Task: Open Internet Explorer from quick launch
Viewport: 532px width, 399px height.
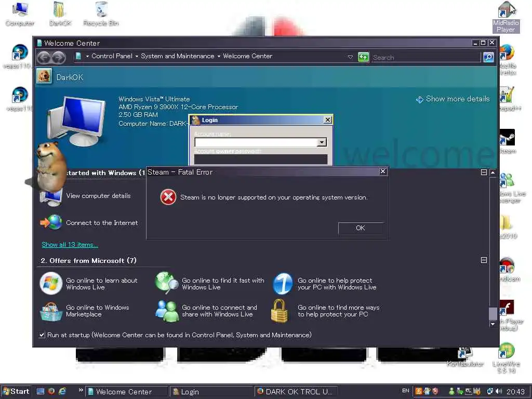Action: 62,391
